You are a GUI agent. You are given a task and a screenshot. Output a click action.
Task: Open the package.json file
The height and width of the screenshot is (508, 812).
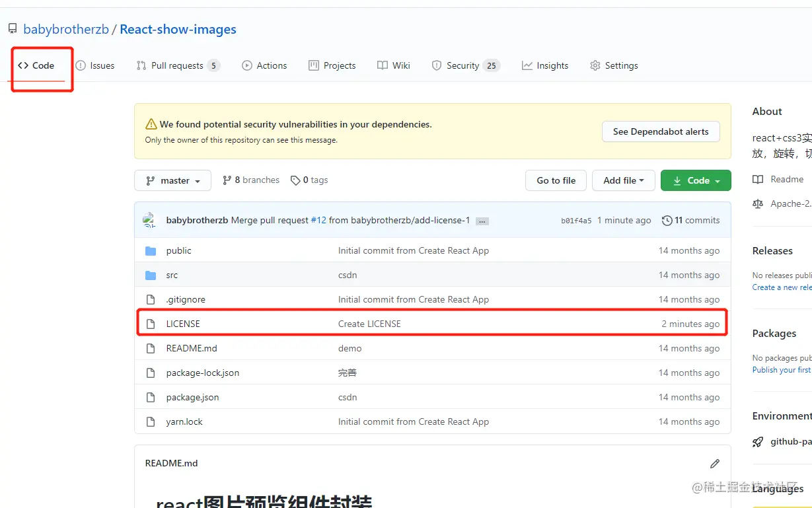pos(192,397)
